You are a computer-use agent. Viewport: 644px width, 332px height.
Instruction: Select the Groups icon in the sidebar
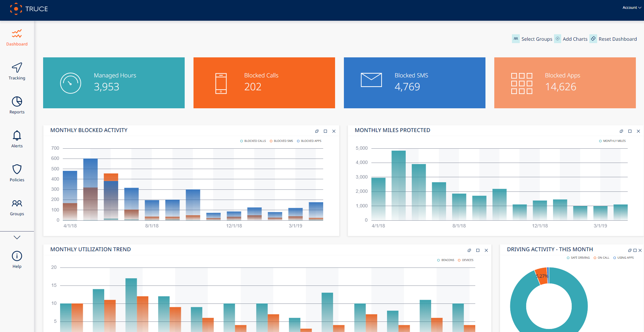(x=17, y=206)
